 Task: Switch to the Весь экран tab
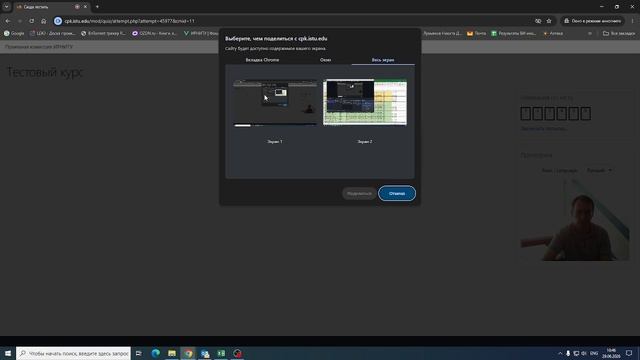pyautogui.click(x=383, y=60)
